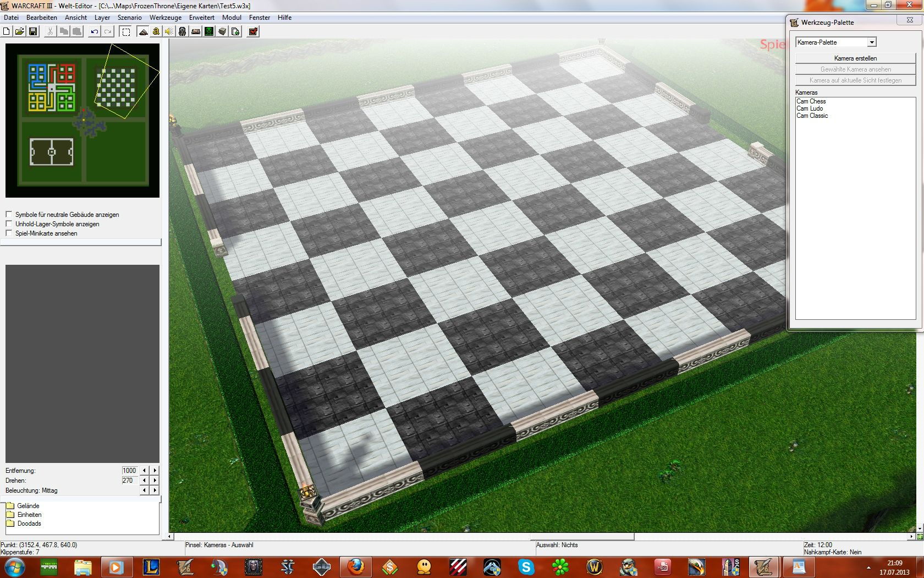Screen dimensions: 924x578
Task: Click 'Gewählte Kamera ansehen' button
Action: point(855,69)
